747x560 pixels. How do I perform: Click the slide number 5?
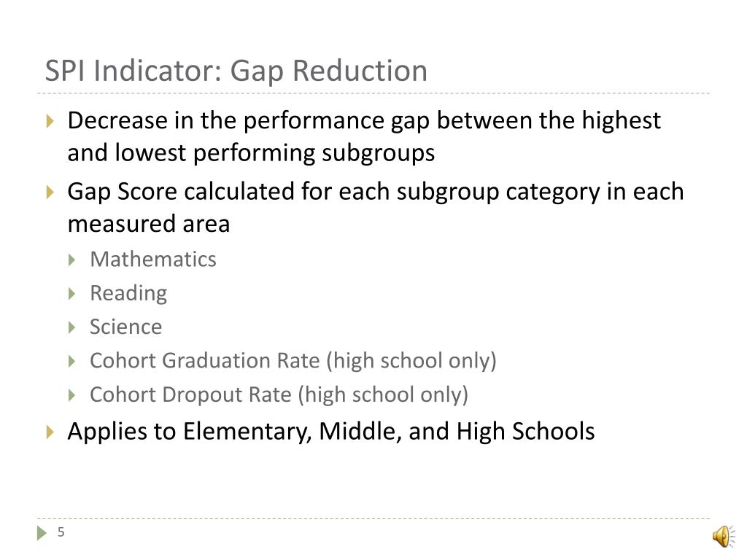click(x=61, y=532)
